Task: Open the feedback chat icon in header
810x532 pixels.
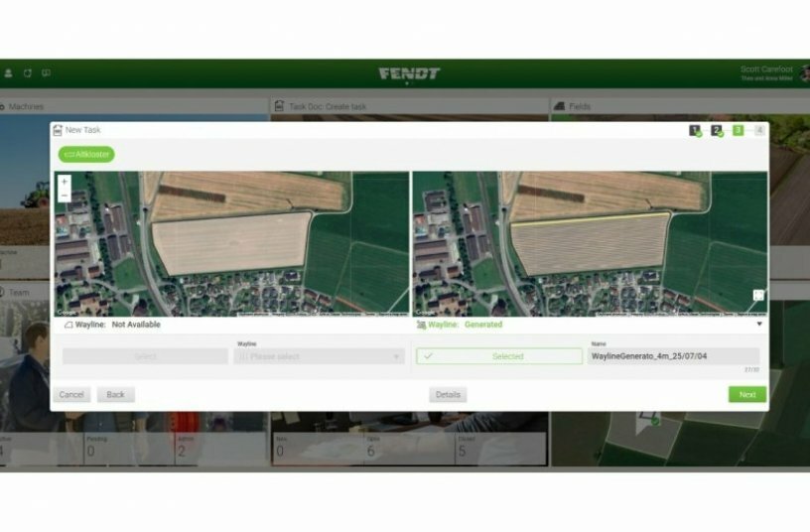Action: (x=46, y=73)
